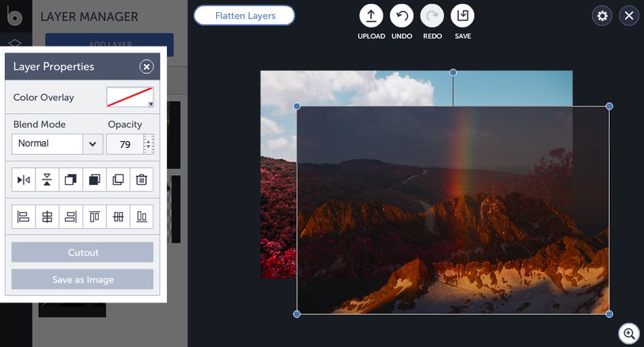Bring the layer forward
Image resolution: width=644 pixels, height=347 pixels.
[71, 179]
